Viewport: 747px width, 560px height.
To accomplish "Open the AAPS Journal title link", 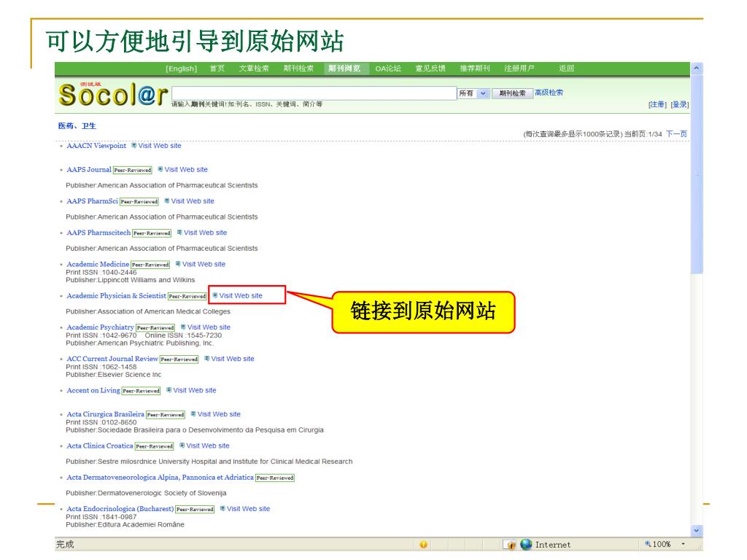I will pyautogui.click(x=89, y=169).
